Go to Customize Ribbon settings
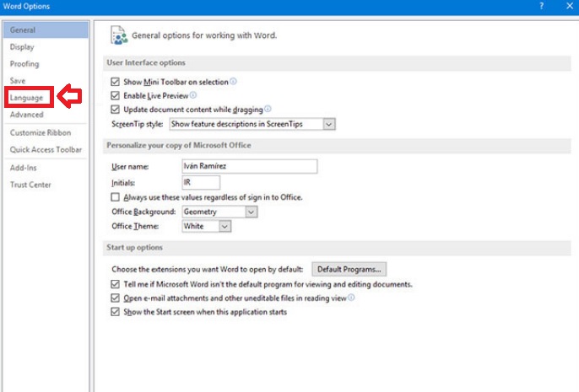The image size is (579, 392). point(41,132)
